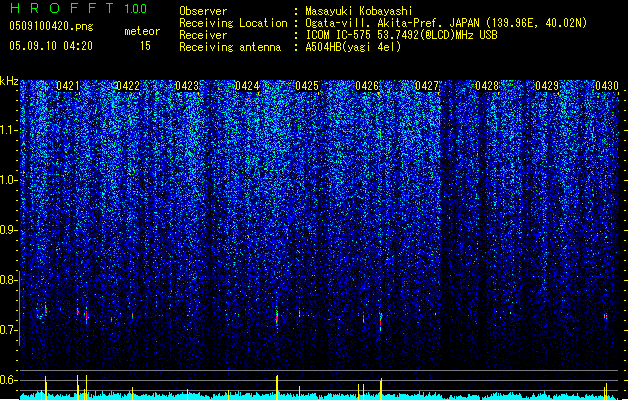This screenshot has width=629, height=400.
Task: Click the meteor count value 15
Action: coord(145,46)
